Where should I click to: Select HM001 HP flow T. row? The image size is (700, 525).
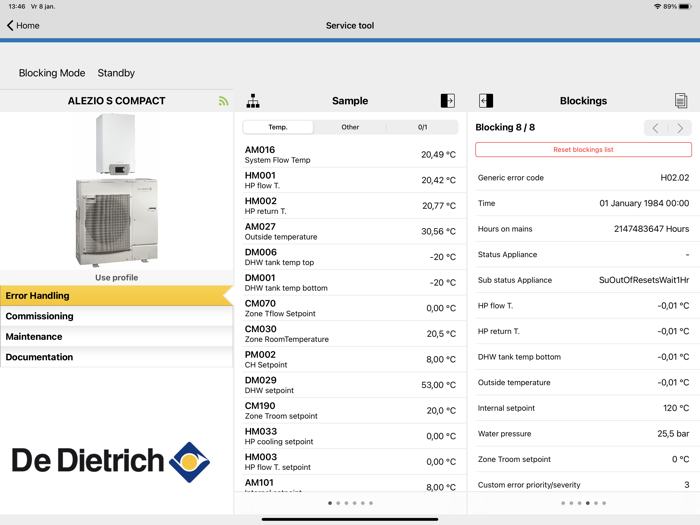pos(350,180)
